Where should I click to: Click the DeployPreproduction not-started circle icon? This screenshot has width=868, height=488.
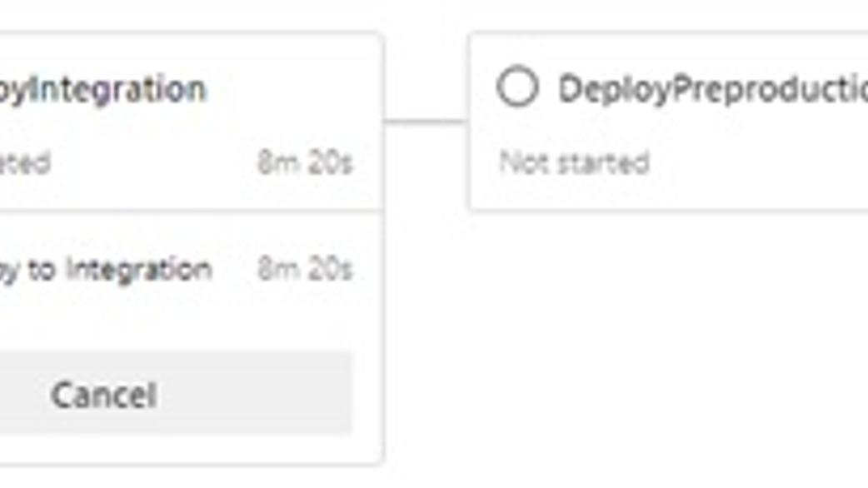click(x=517, y=87)
